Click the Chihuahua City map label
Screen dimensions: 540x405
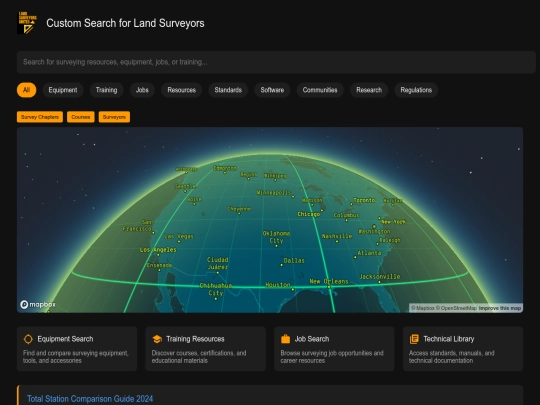pos(216,289)
